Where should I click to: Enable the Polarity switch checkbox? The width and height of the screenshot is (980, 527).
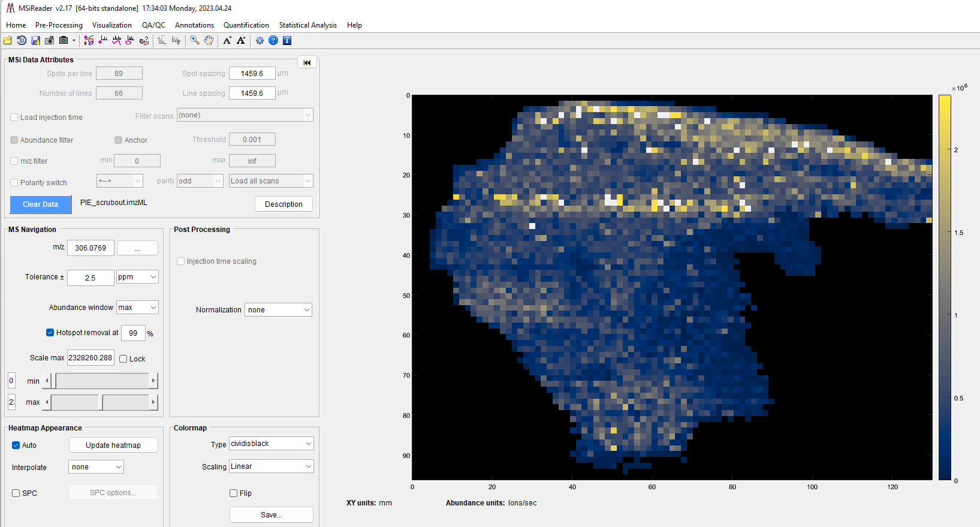pyautogui.click(x=14, y=183)
